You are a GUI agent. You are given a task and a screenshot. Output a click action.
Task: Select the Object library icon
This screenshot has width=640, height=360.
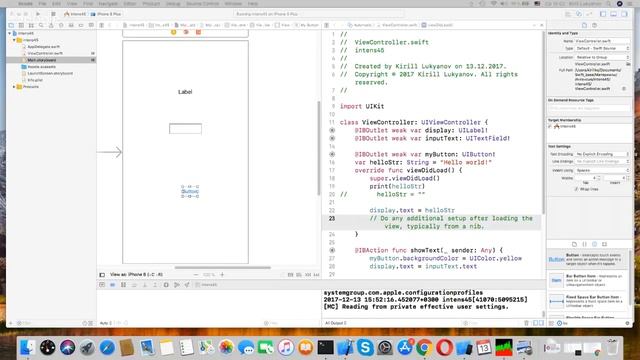tap(594, 244)
